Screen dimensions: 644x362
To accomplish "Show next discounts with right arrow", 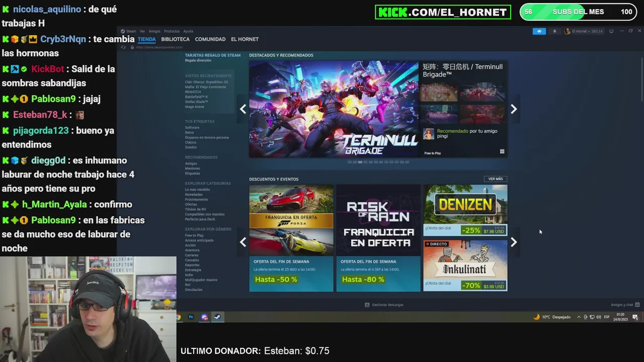I will (514, 242).
